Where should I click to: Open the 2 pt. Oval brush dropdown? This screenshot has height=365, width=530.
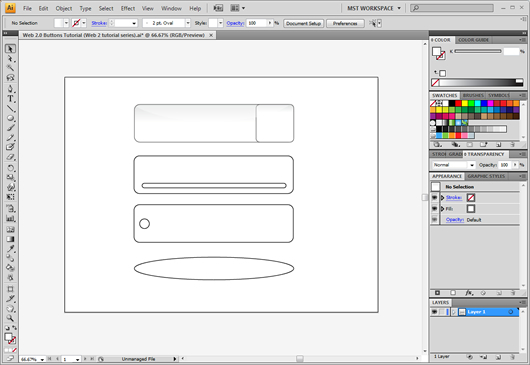[188, 23]
